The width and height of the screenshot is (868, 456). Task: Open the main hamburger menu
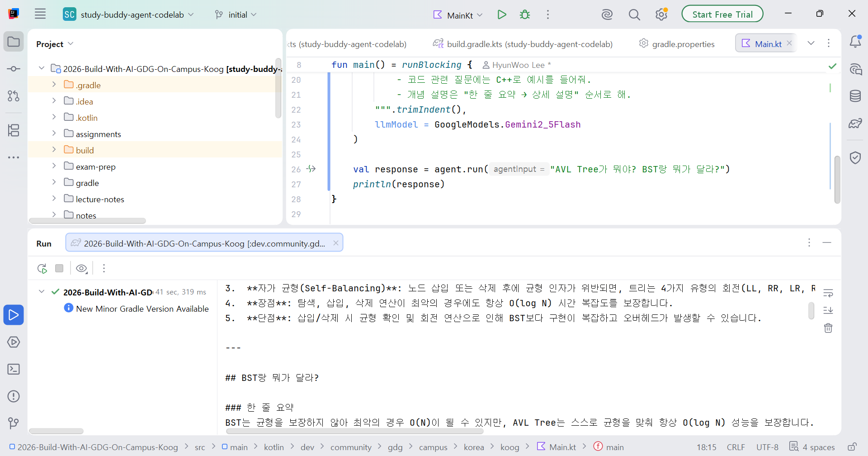(40, 14)
